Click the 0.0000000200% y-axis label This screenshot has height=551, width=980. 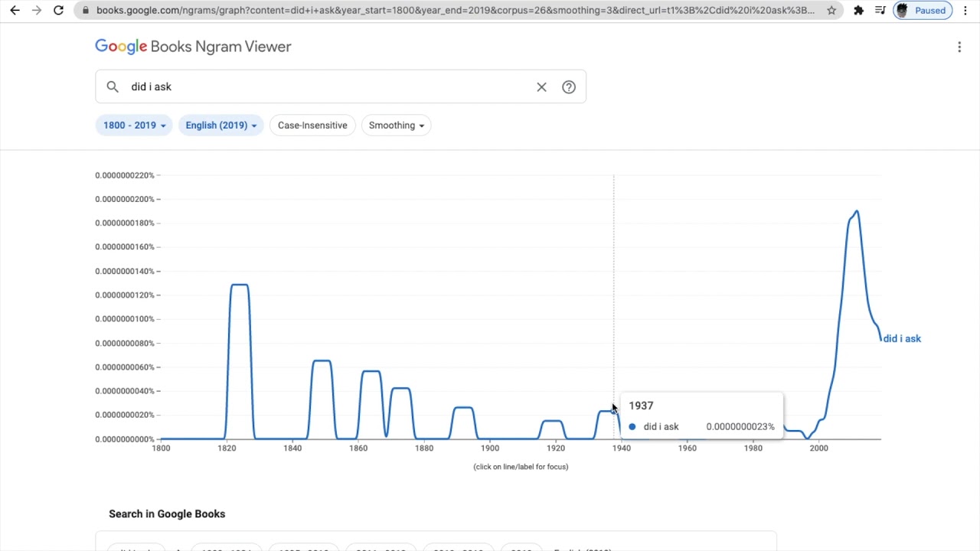click(x=125, y=199)
